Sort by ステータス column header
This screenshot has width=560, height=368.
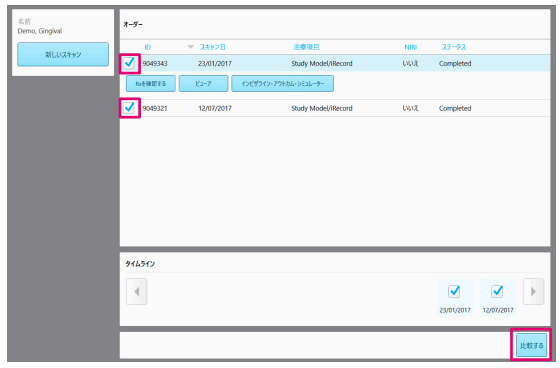pos(454,47)
